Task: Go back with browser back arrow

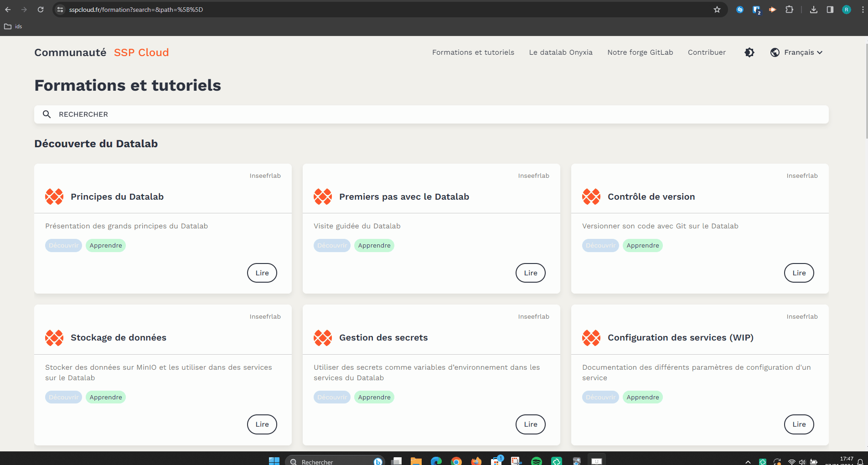Action: pyautogui.click(x=8, y=10)
